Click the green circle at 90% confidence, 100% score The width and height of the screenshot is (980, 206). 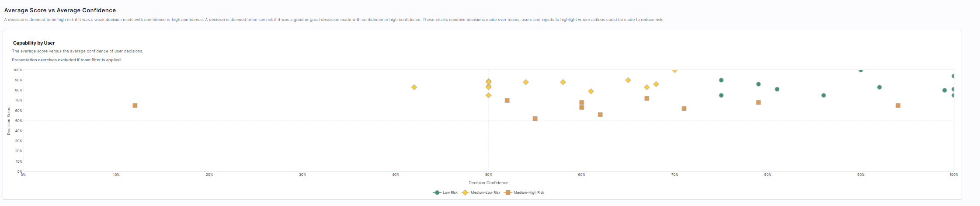(x=861, y=70)
